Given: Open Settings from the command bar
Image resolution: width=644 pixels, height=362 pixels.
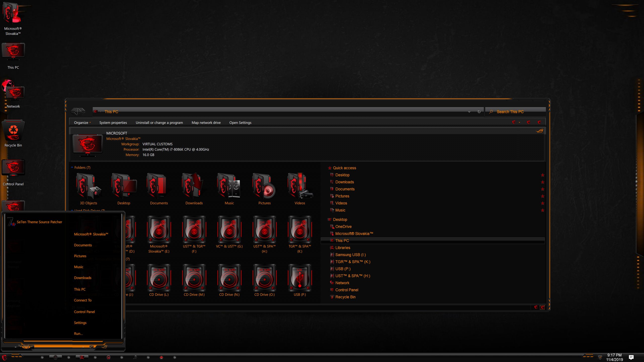Looking at the screenshot, I should [x=240, y=122].
